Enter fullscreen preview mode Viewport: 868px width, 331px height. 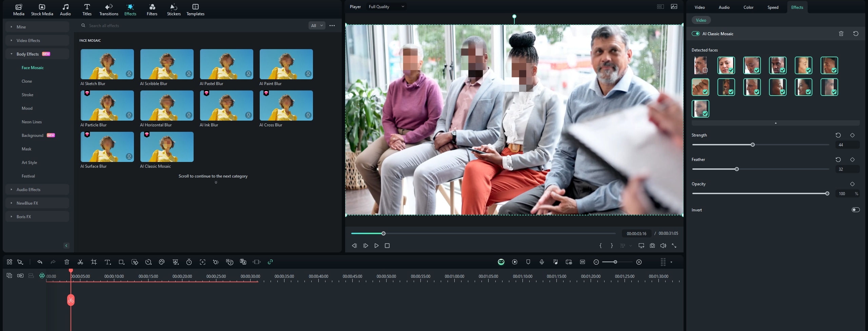(674, 246)
